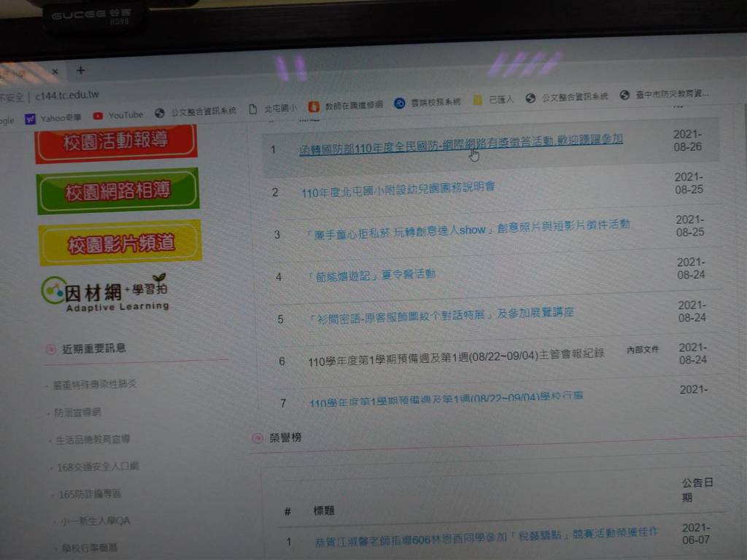The image size is (747, 560).
Task: Open row 7 110學年度第1學期學校行事 link
Action: click(446, 400)
